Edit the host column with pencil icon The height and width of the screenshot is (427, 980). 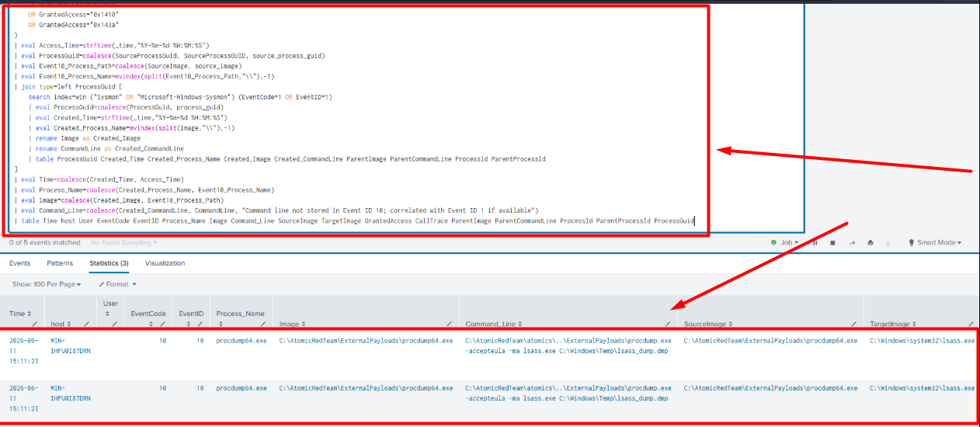point(87,324)
